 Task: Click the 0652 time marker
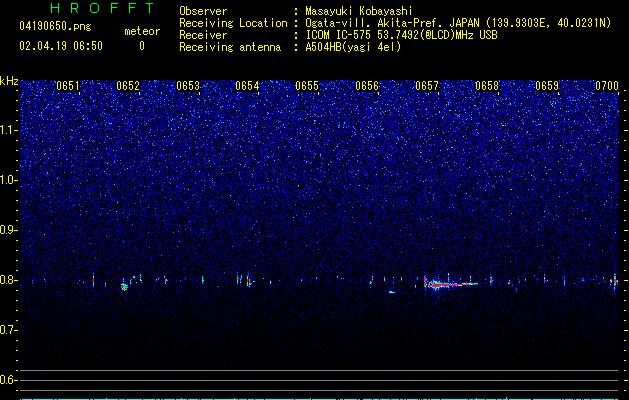tap(128, 86)
